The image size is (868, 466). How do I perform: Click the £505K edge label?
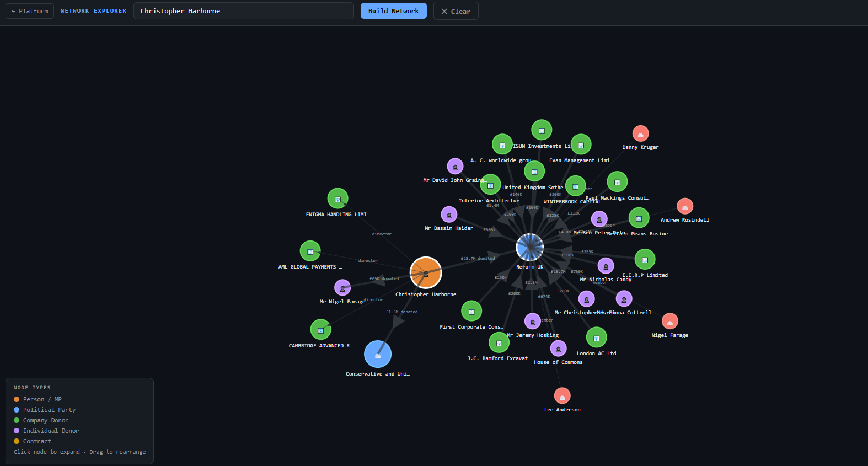[489, 229]
